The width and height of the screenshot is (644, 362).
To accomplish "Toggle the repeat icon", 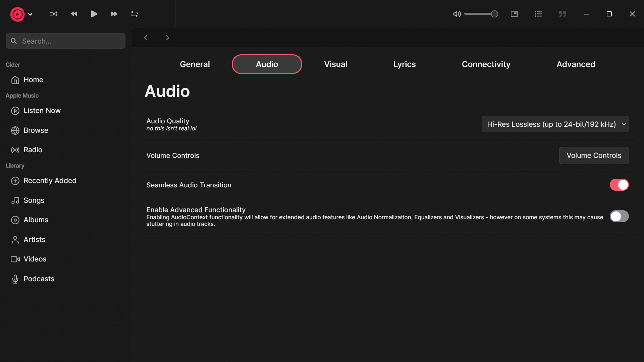I will [x=134, y=14].
